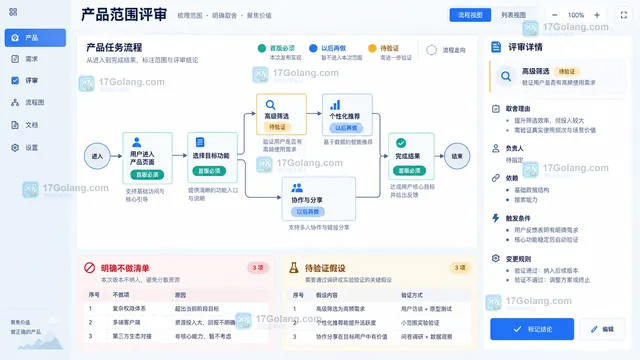Click the 不做项 column header

click(121, 295)
